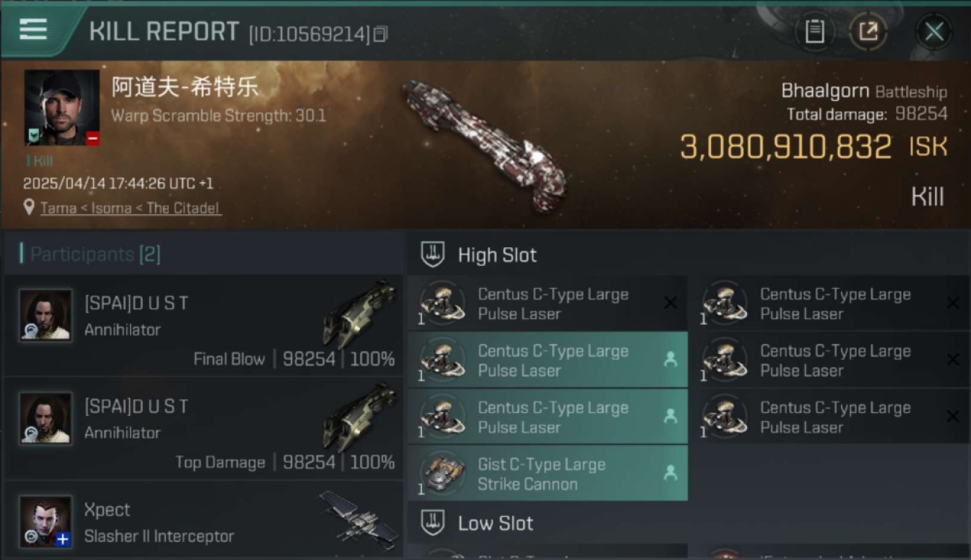The image size is (971, 560).
Task: Click the High Slot shield icon
Action: [432, 255]
